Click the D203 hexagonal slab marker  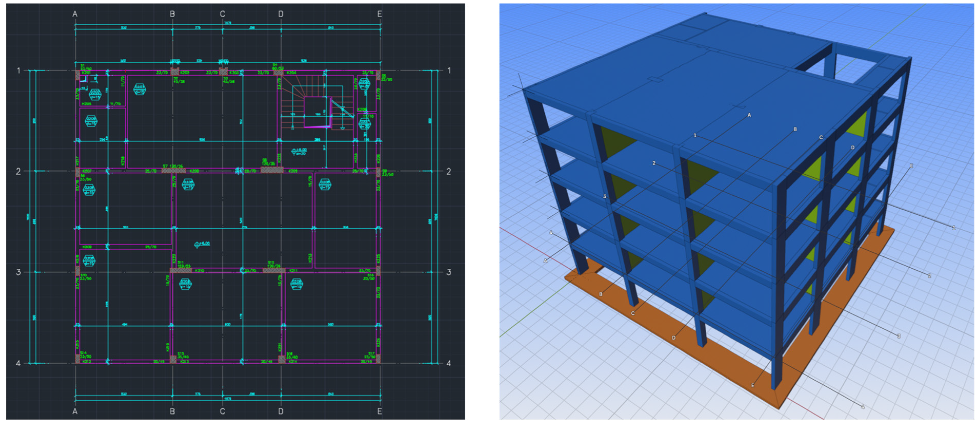(x=140, y=89)
